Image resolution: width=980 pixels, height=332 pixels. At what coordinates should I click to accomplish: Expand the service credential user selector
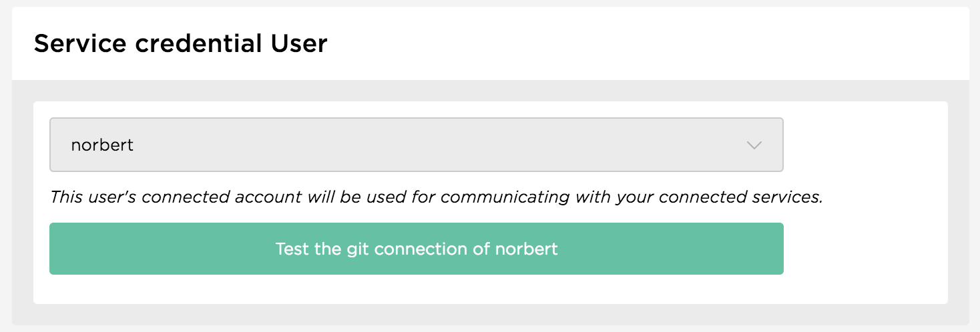click(x=416, y=145)
